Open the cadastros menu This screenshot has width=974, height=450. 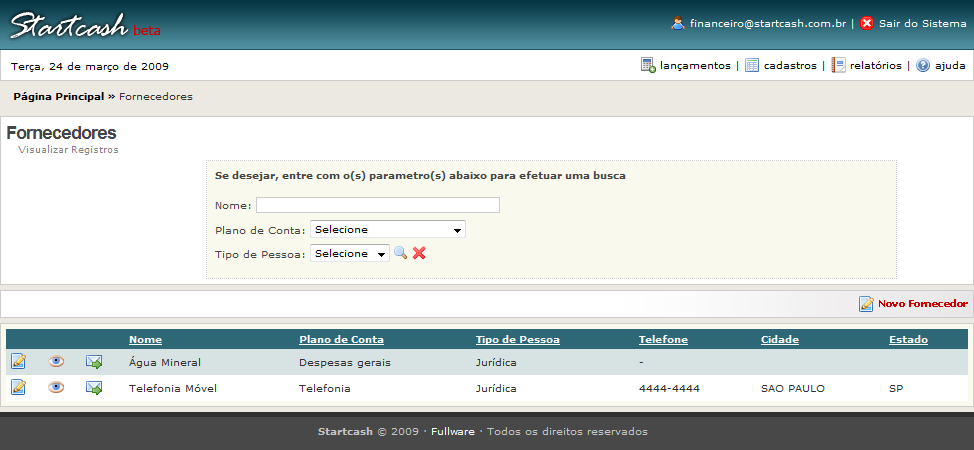(x=790, y=65)
